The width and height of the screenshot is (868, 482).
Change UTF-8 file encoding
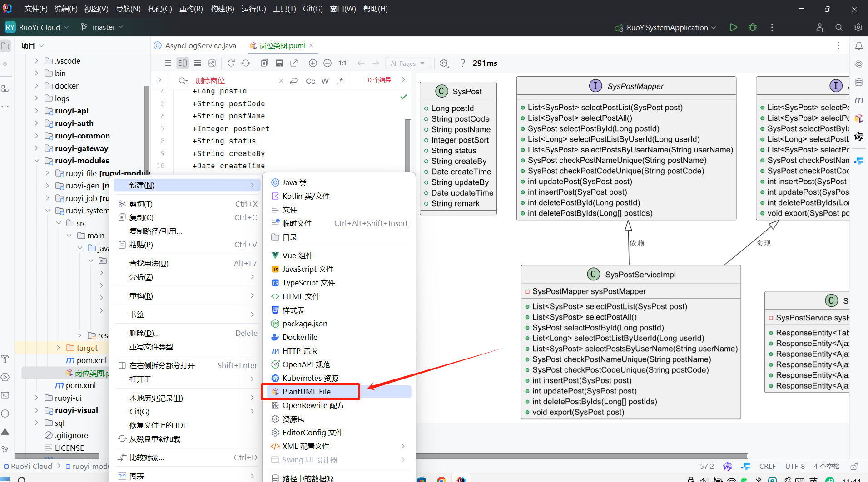point(795,466)
